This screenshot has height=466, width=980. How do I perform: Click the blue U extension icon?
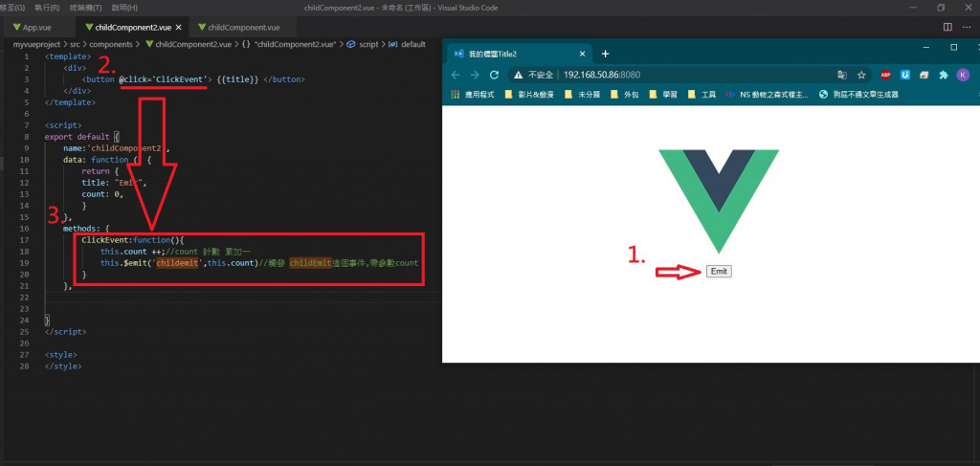click(x=905, y=75)
